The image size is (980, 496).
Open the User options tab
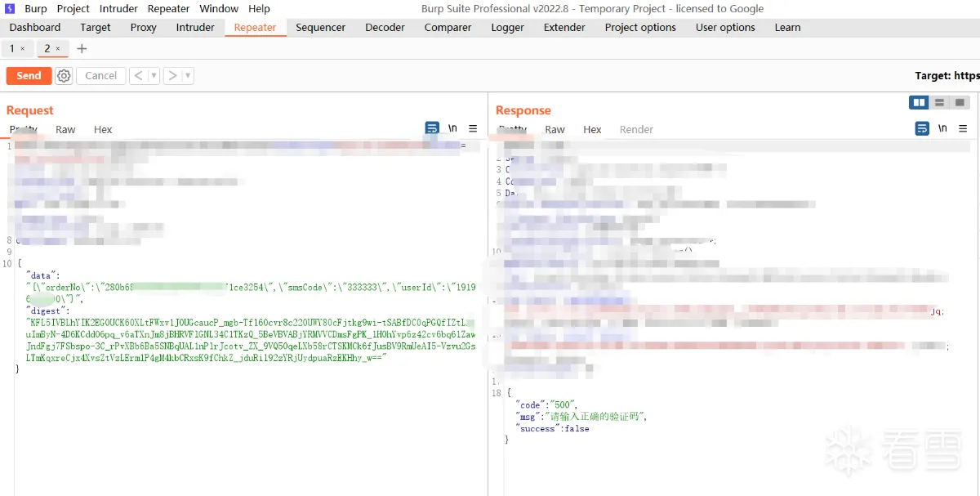(725, 27)
